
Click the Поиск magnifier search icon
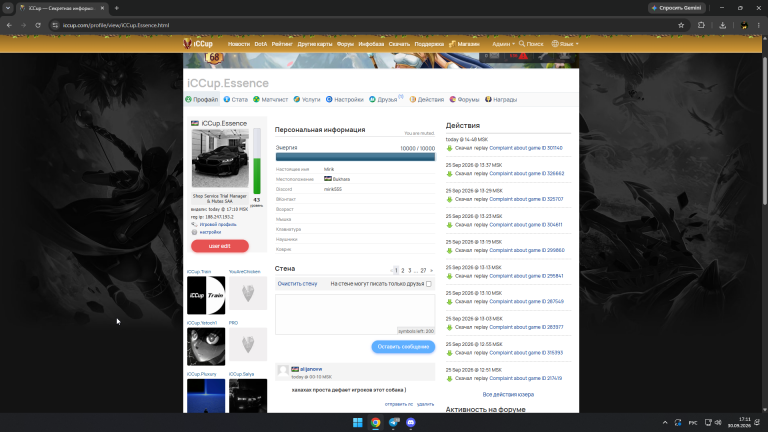point(522,44)
